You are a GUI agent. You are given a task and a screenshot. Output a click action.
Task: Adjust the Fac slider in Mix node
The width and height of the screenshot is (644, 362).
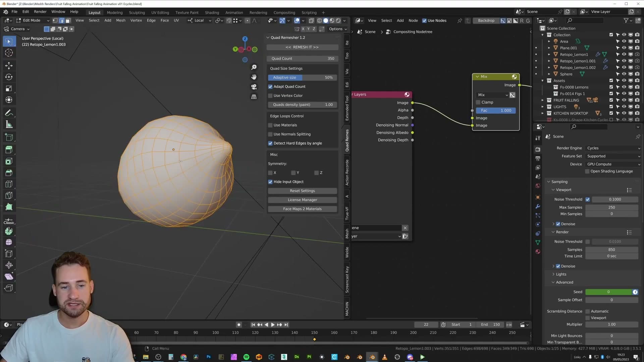pos(496,110)
